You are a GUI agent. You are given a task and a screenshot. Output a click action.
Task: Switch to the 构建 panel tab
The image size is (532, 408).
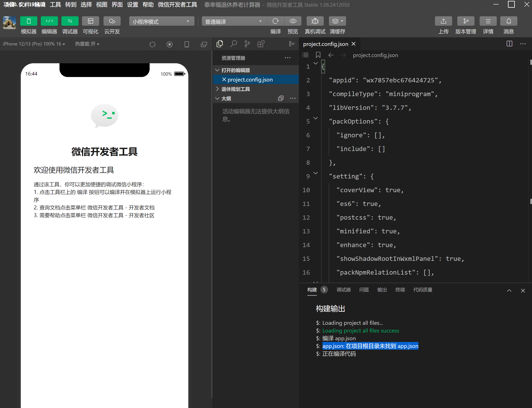312,290
